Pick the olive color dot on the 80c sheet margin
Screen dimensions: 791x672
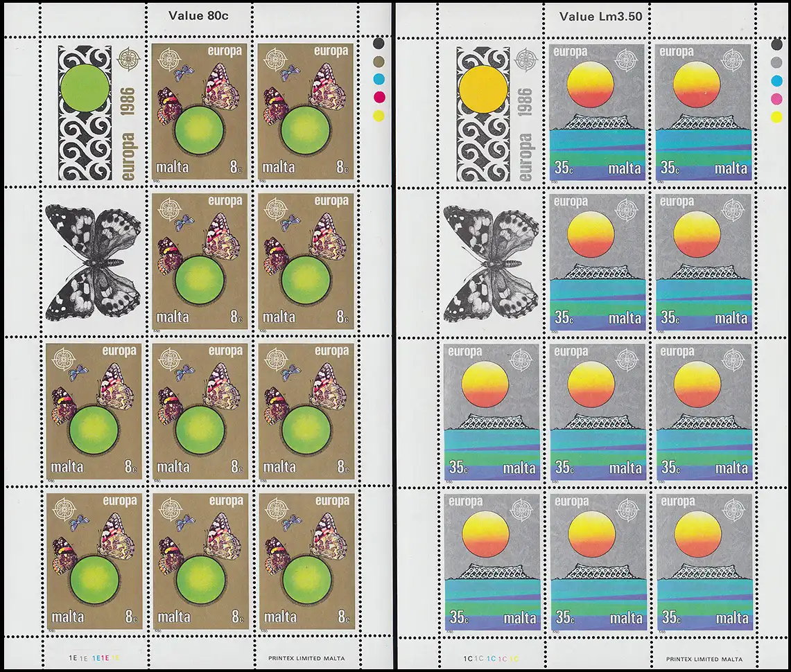379,62
